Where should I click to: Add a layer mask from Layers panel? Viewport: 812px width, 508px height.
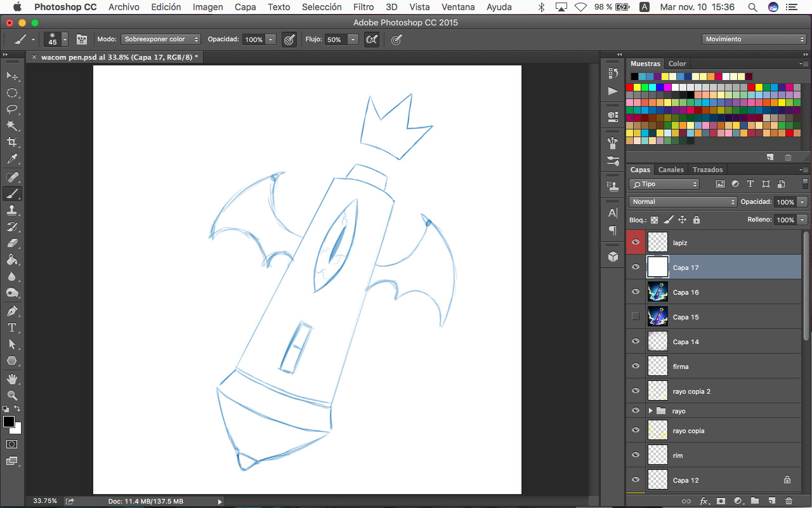[721, 501]
